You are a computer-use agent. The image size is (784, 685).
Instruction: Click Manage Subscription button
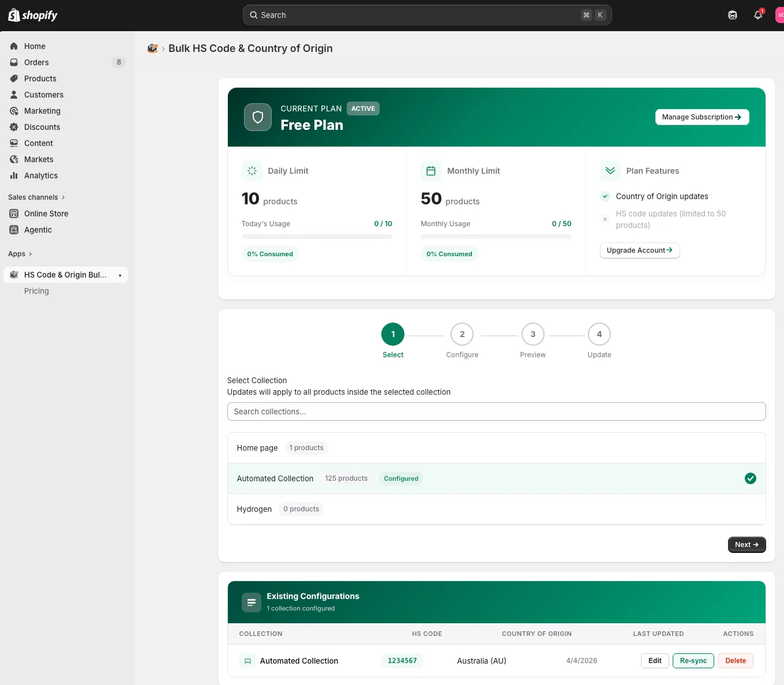[702, 117]
